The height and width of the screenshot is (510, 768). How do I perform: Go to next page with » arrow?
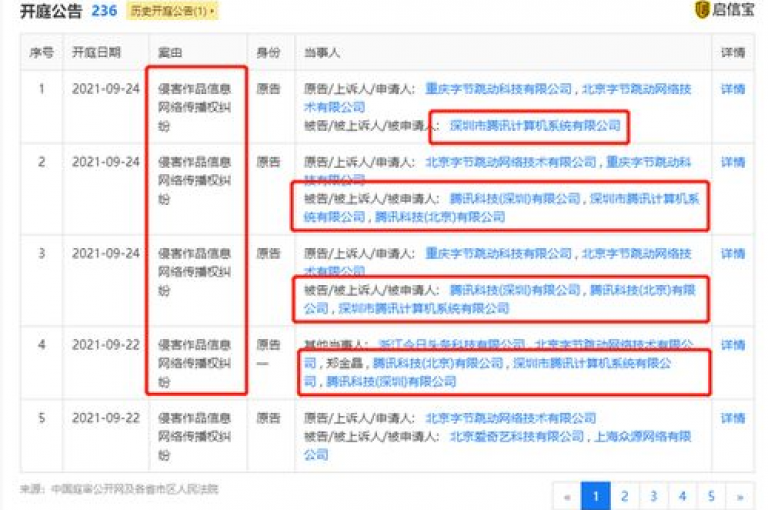pos(740,497)
